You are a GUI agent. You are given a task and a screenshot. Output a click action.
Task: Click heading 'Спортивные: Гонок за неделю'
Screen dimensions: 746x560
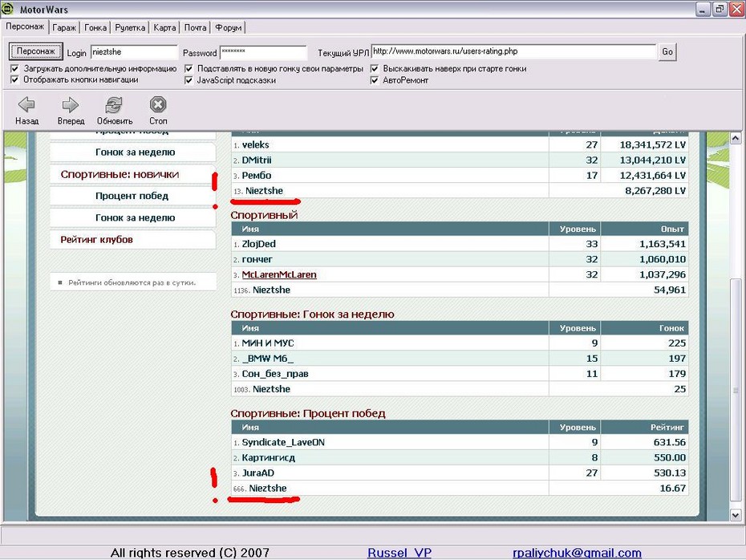click(x=312, y=314)
